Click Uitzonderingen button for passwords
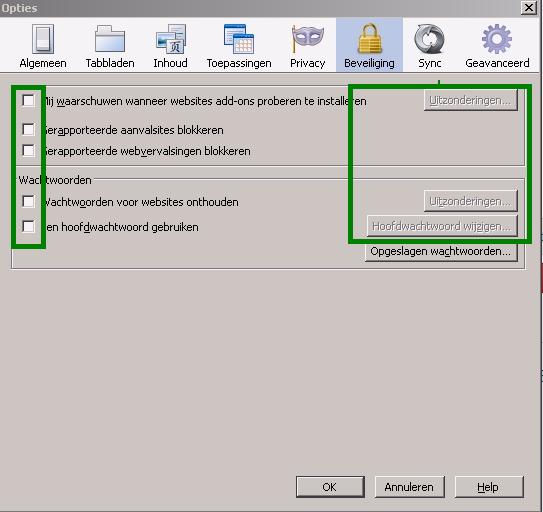 pos(471,201)
